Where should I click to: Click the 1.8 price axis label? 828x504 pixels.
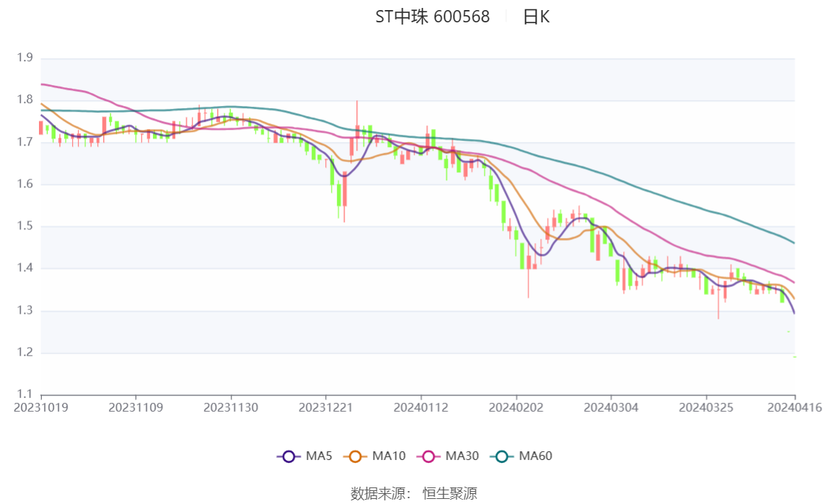25,100
